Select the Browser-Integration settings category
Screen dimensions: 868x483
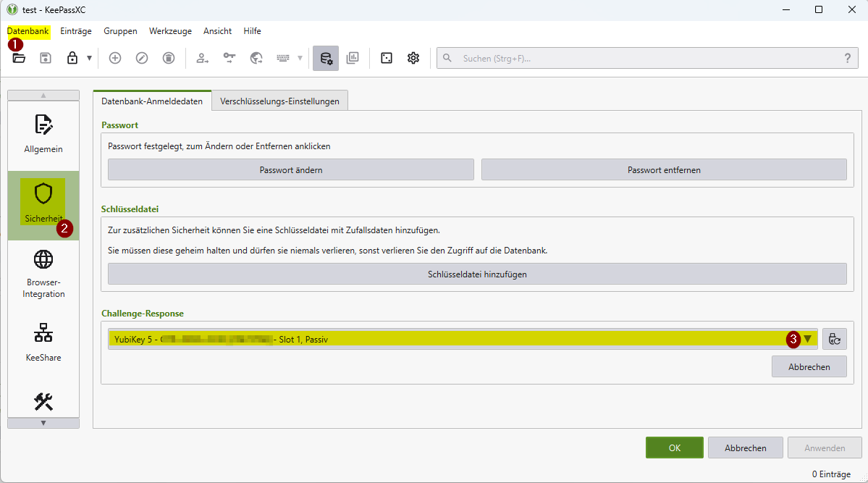click(x=43, y=274)
